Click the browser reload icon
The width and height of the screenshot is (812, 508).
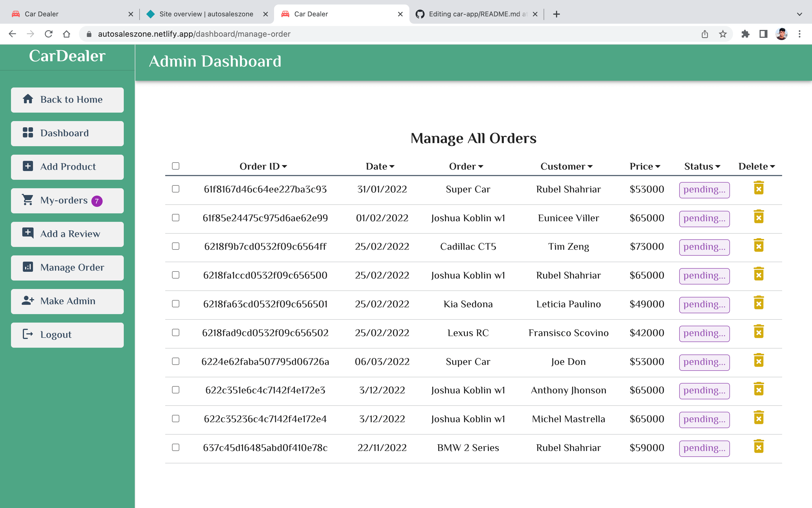49,34
